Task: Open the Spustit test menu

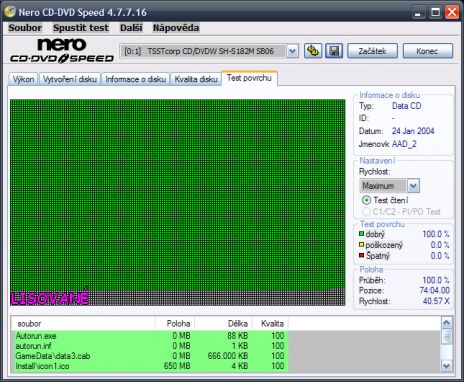Action: point(81,28)
